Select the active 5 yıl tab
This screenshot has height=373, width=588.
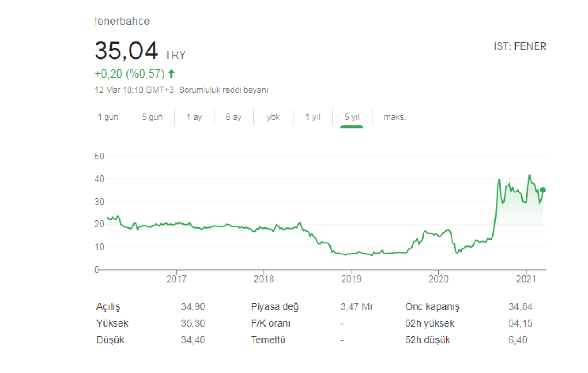coord(352,117)
